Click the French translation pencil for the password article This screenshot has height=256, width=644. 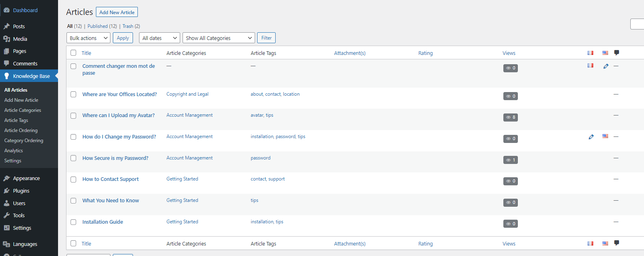[591, 137]
